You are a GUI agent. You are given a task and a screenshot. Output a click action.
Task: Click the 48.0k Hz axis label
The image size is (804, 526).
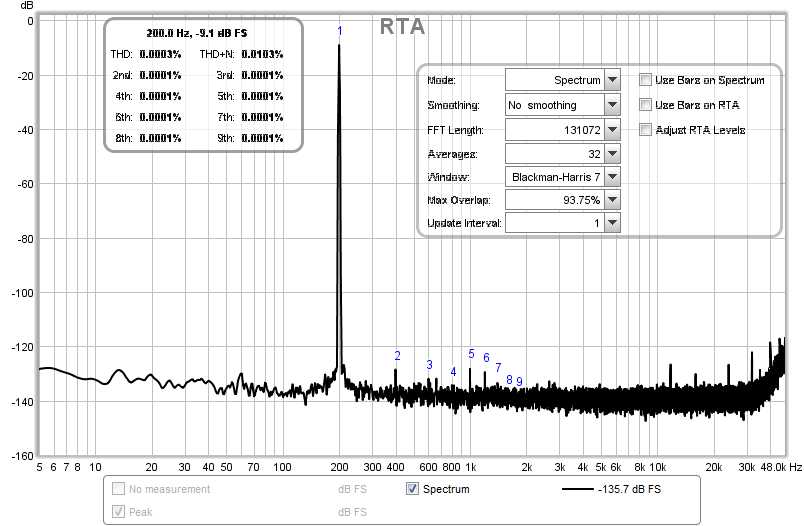(781, 467)
